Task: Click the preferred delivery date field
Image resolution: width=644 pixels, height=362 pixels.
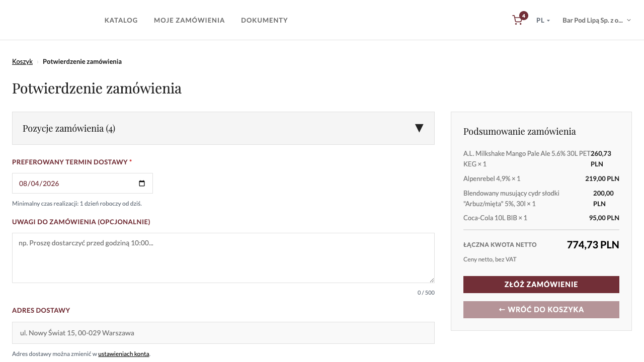Action: click(x=83, y=184)
